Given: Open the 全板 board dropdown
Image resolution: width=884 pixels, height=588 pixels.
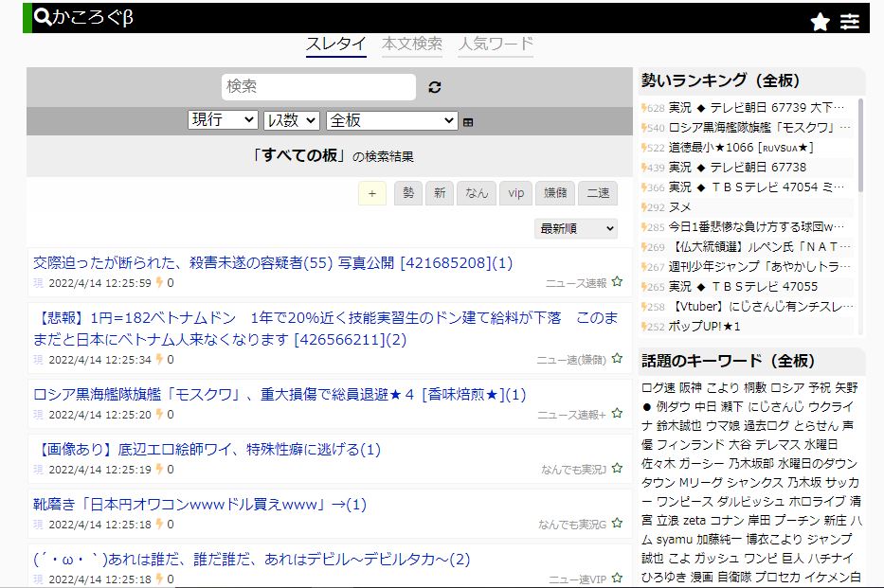Looking at the screenshot, I should click(392, 120).
